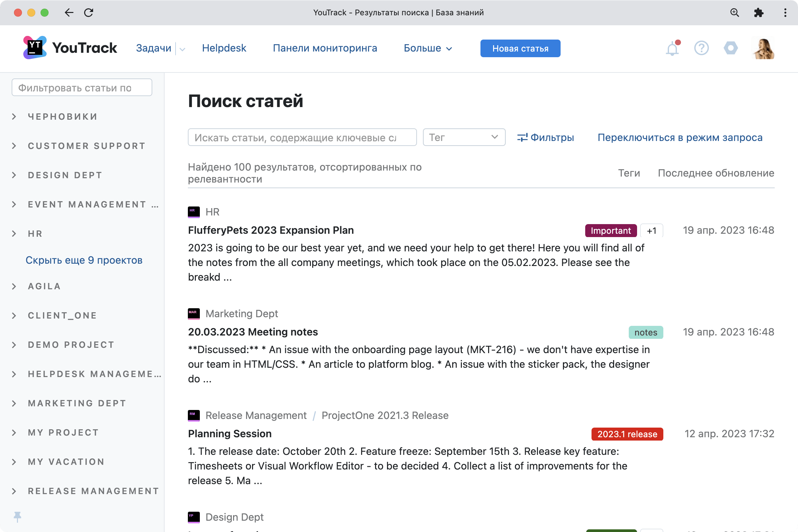Image resolution: width=798 pixels, height=532 pixels.
Task: Click 'Скрыть еще 9 проектов' link
Action: coord(84,260)
